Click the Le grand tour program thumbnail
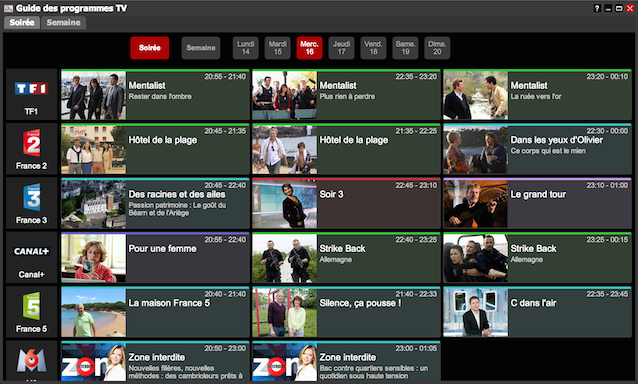The image size is (638, 384). pos(476,204)
